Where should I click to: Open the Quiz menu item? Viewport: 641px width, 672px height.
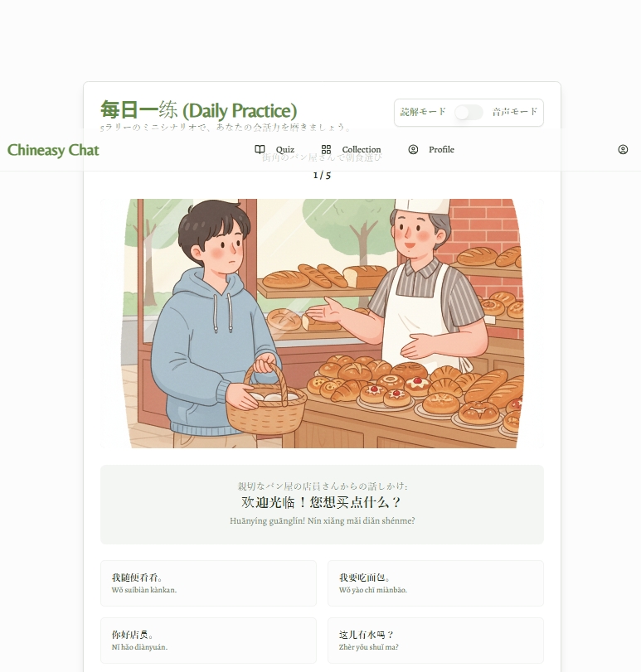[274, 149]
